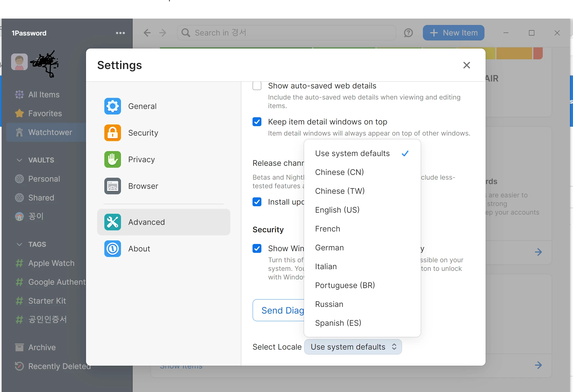This screenshot has height=392, width=573.
Task: Click the Search in 경서 field
Action: point(287,33)
